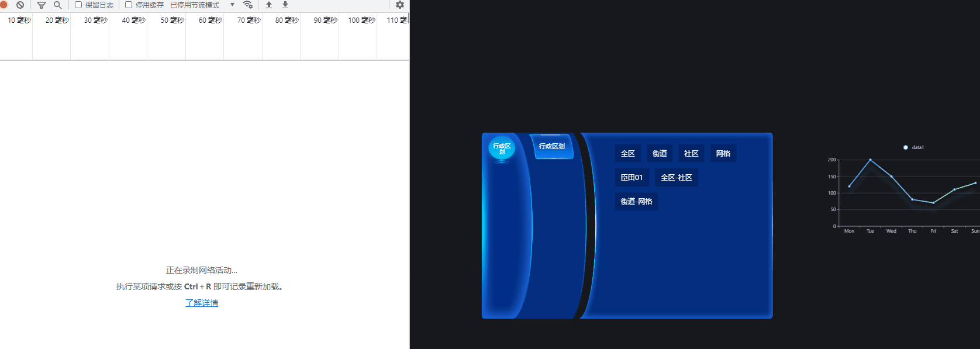Screen dimensions: 980x349
Task: Toggle the data1 legend in the chart
Action: pyautogui.click(x=913, y=147)
